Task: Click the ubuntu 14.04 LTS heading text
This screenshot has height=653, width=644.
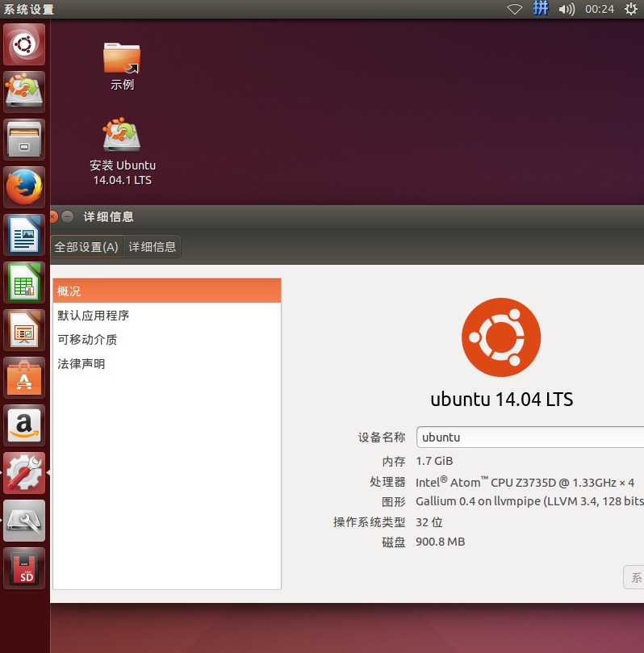Action: (x=502, y=399)
